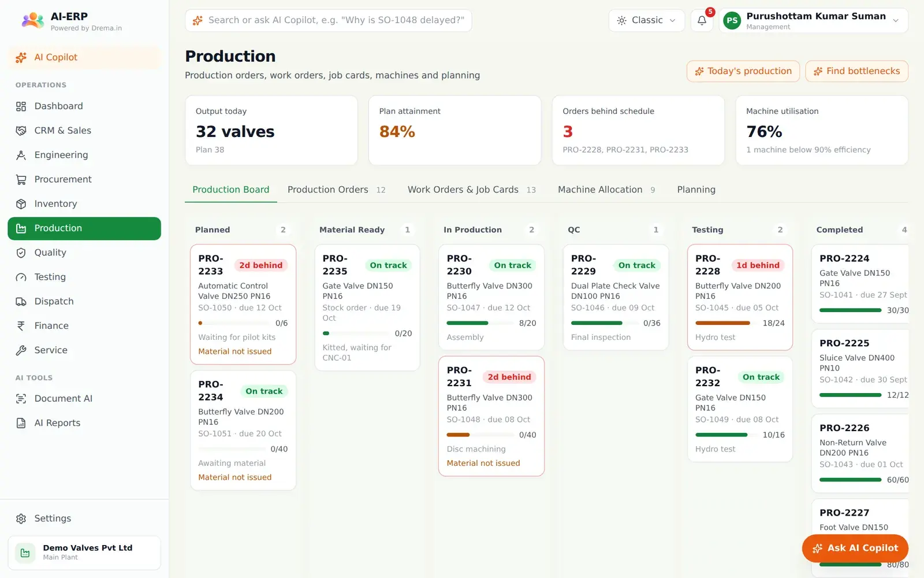924x578 pixels.
Task: Click the '32 valves' output today value
Action: click(x=235, y=132)
